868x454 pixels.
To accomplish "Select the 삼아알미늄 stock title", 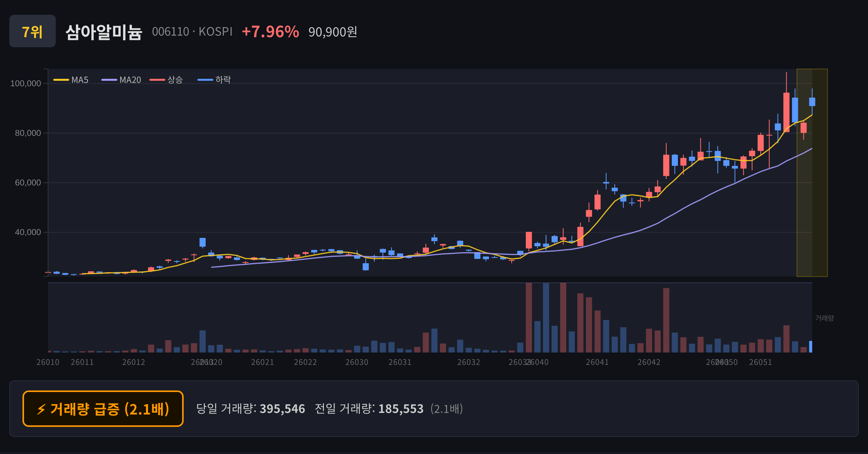I will (104, 32).
